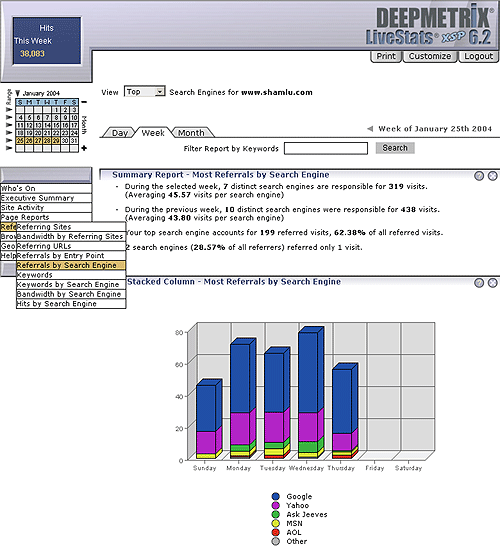500x549 pixels.
Task: Click January 22 on the calendar
Action: (x=56, y=133)
